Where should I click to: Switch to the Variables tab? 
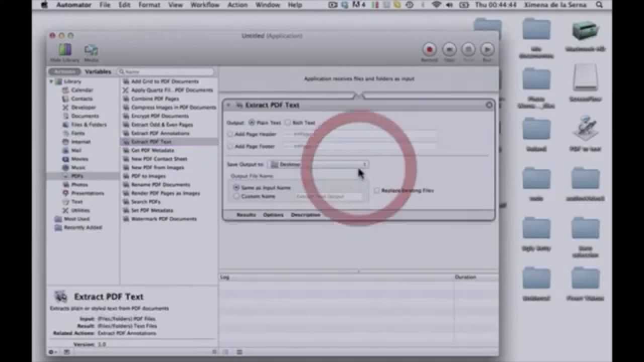pyautogui.click(x=98, y=72)
